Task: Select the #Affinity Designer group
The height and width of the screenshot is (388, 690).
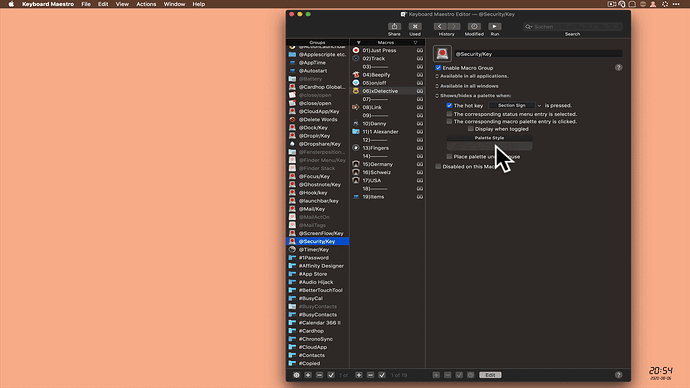Action: [318, 266]
